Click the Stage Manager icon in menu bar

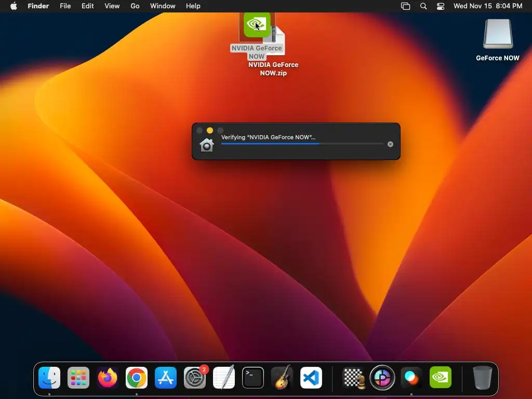click(x=405, y=6)
